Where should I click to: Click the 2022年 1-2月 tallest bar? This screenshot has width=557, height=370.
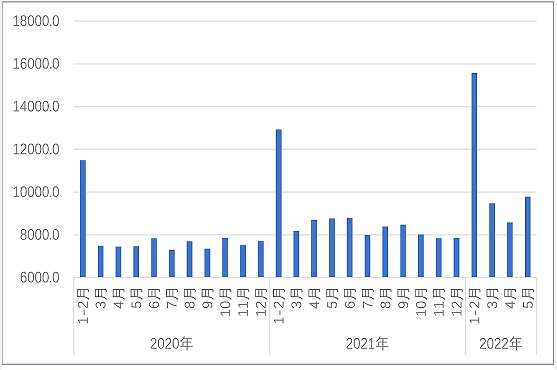[474, 175]
